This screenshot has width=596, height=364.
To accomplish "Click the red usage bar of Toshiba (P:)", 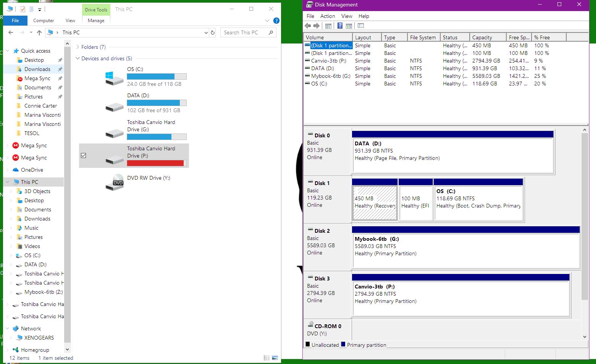I will (157, 163).
